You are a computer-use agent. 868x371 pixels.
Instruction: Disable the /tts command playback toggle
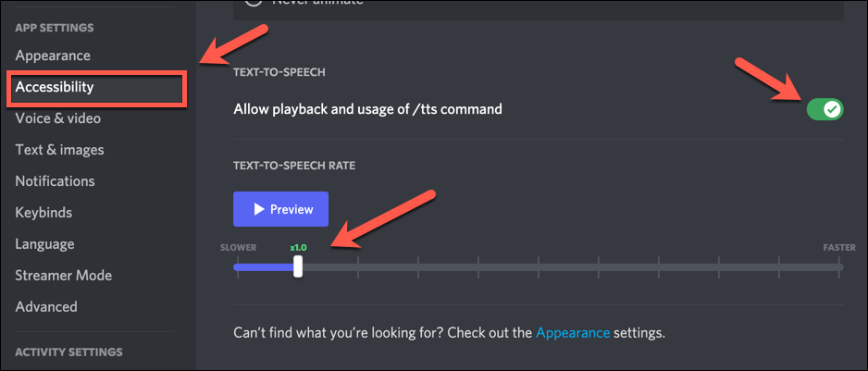click(x=825, y=110)
